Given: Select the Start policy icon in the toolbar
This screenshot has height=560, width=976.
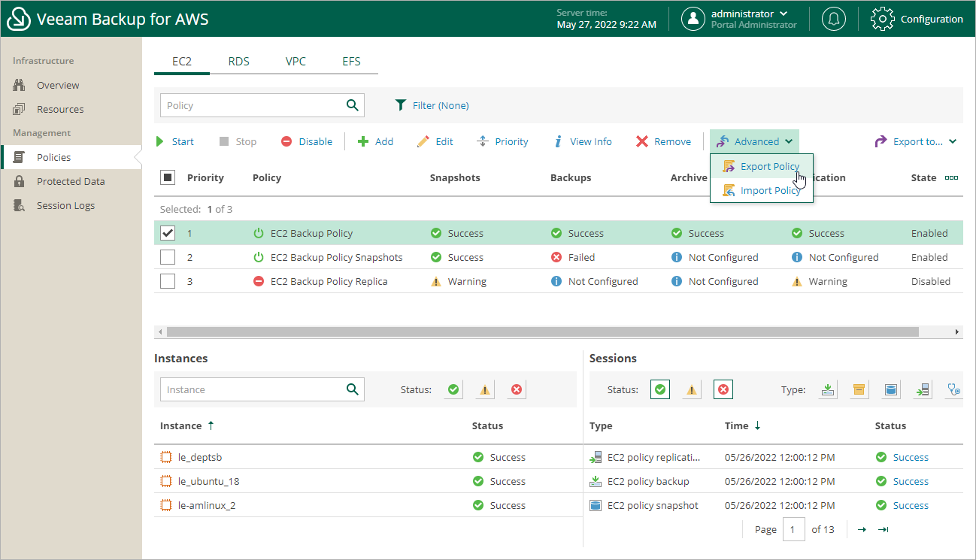Looking at the screenshot, I should (177, 141).
